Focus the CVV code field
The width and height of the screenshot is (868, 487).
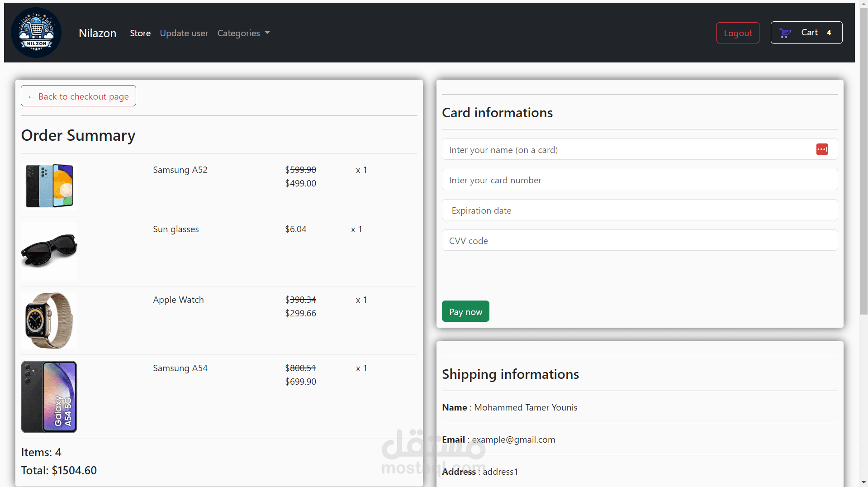pos(640,240)
